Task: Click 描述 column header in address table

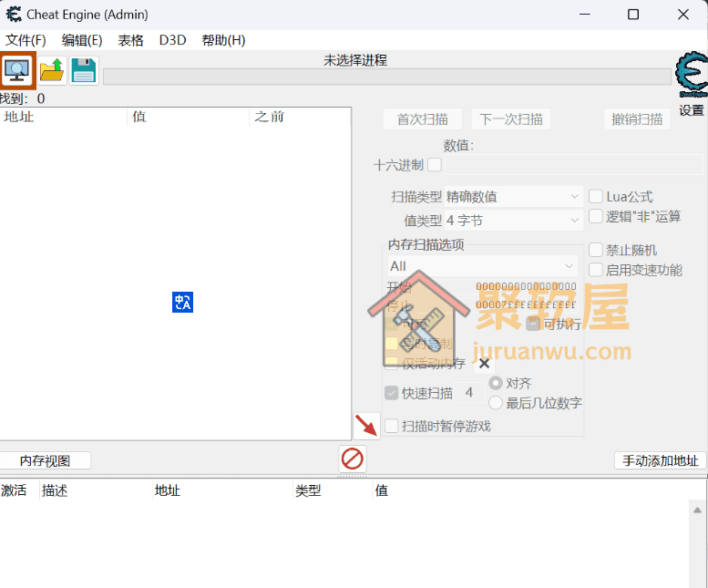Action: point(97,490)
